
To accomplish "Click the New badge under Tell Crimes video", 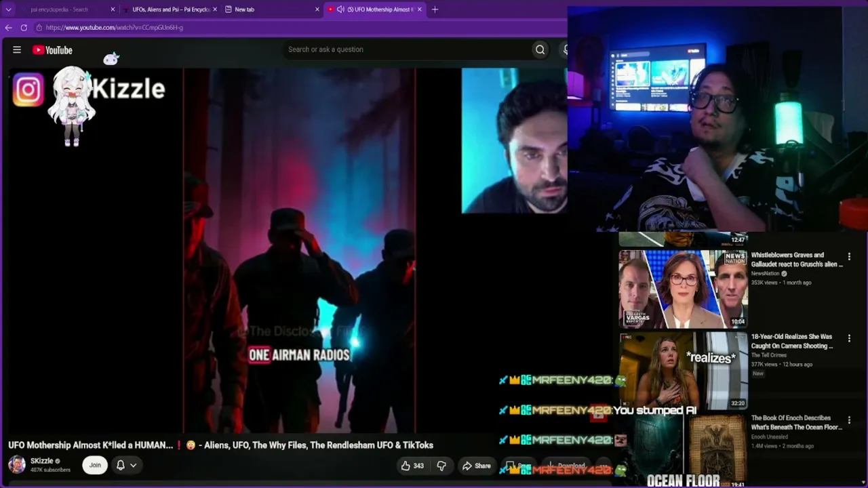I will click(x=758, y=373).
